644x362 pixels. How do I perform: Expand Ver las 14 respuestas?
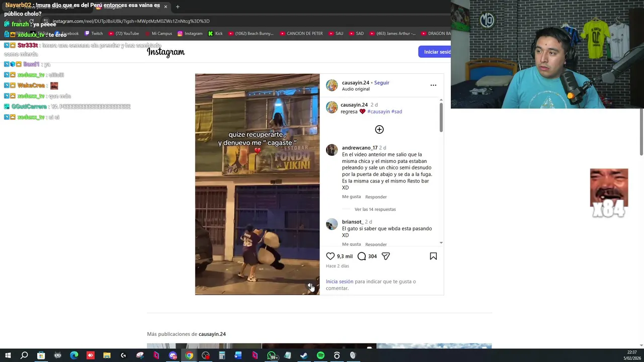tap(375, 209)
